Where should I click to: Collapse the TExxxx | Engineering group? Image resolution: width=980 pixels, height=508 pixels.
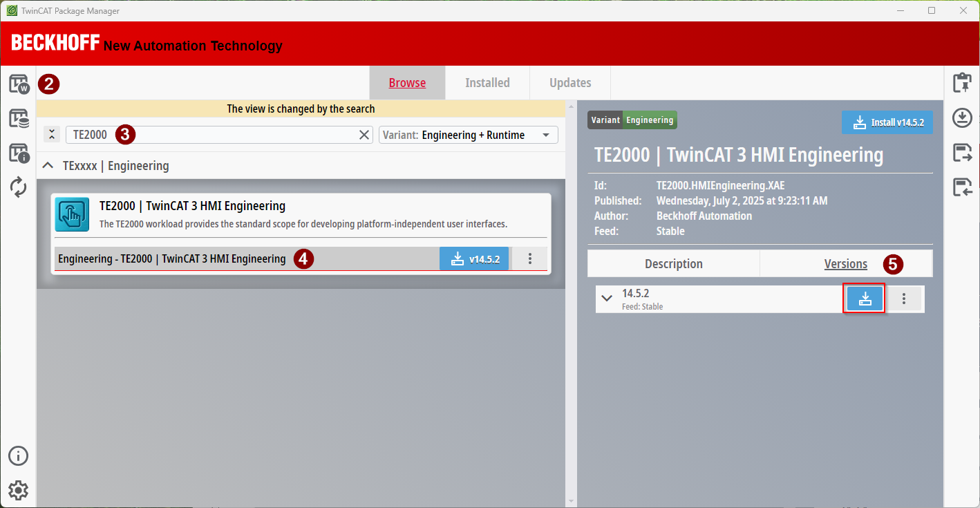pos(48,166)
